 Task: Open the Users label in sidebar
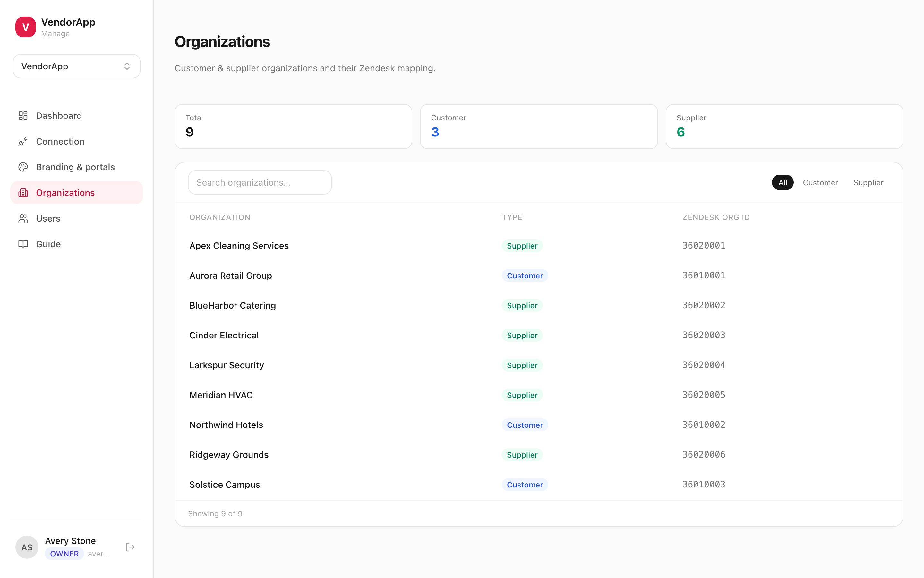(48, 218)
